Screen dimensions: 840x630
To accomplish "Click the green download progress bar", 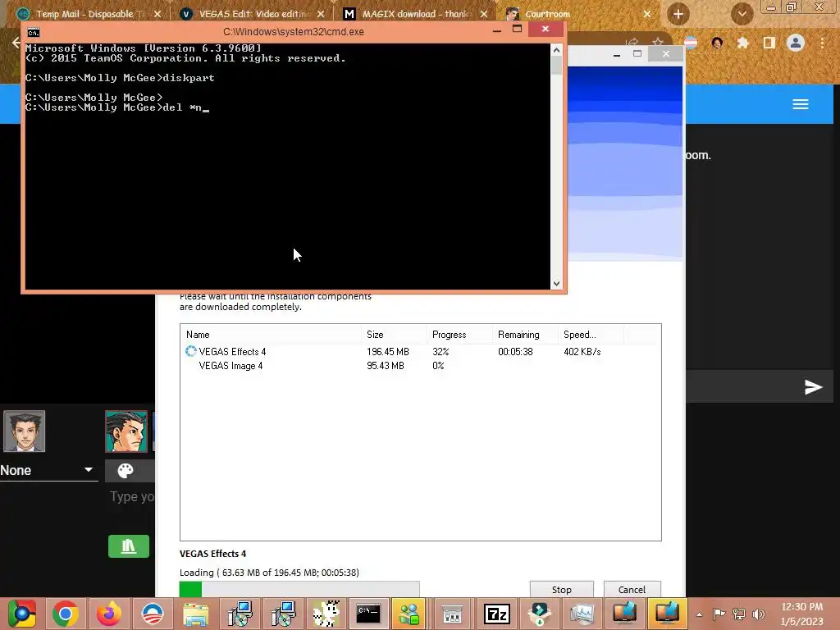I will [299, 589].
